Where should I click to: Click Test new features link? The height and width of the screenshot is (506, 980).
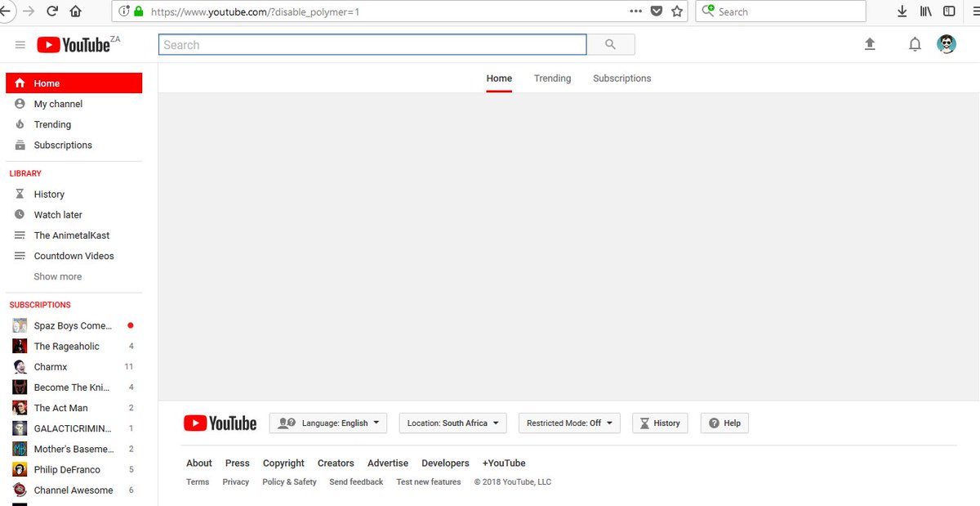[x=429, y=481]
